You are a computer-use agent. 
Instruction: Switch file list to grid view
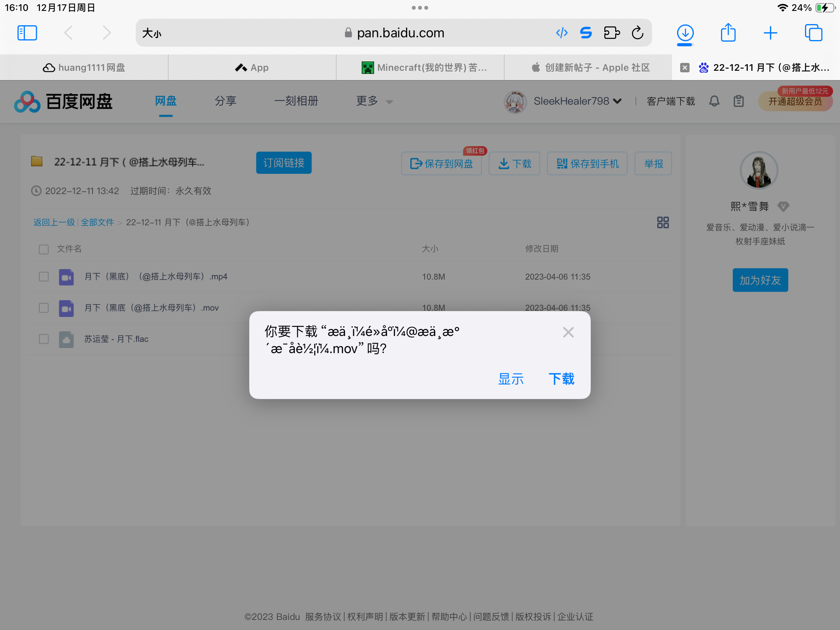663,222
